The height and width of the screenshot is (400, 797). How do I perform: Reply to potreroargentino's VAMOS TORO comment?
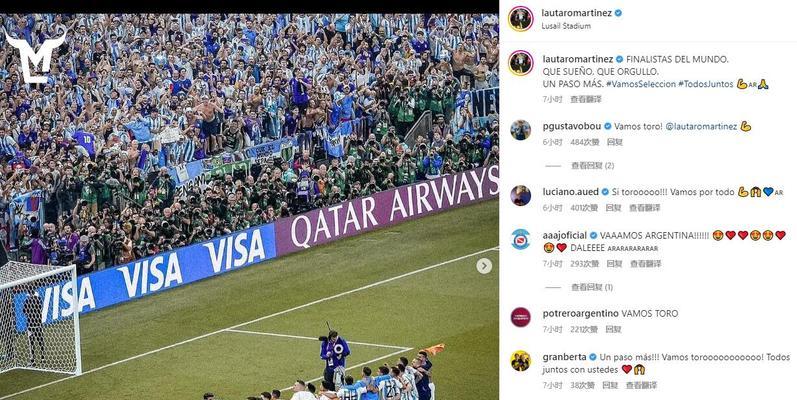pyautogui.click(x=615, y=329)
